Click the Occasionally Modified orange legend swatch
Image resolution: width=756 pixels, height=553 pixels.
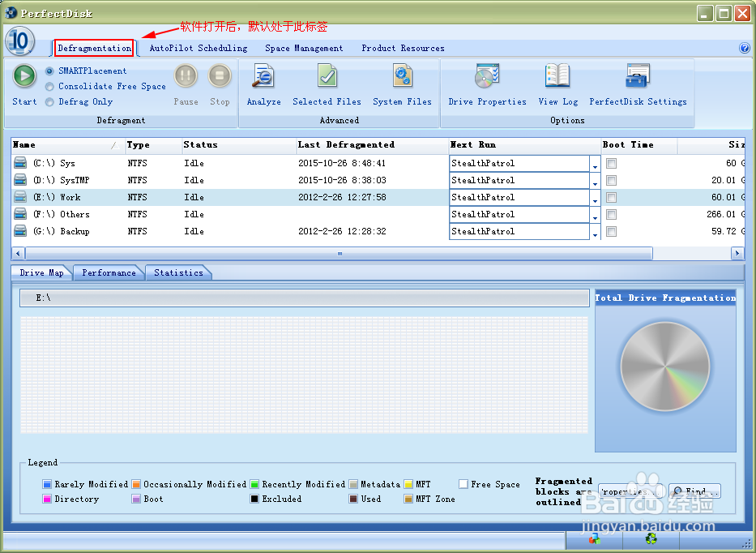pyautogui.click(x=136, y=484)
